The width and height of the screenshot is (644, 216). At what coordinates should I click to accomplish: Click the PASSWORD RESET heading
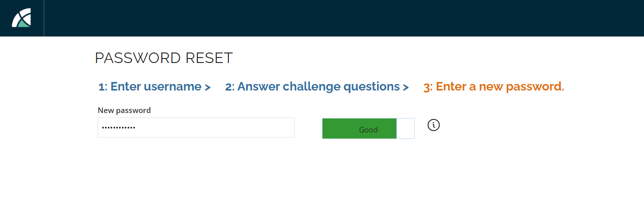click(x=164, y=58)
